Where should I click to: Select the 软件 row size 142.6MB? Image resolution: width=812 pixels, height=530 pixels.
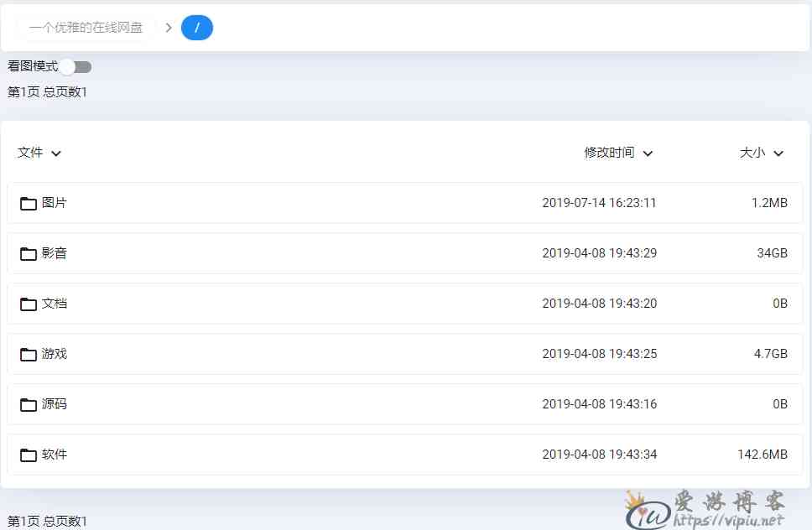click(x=762, y=455)
